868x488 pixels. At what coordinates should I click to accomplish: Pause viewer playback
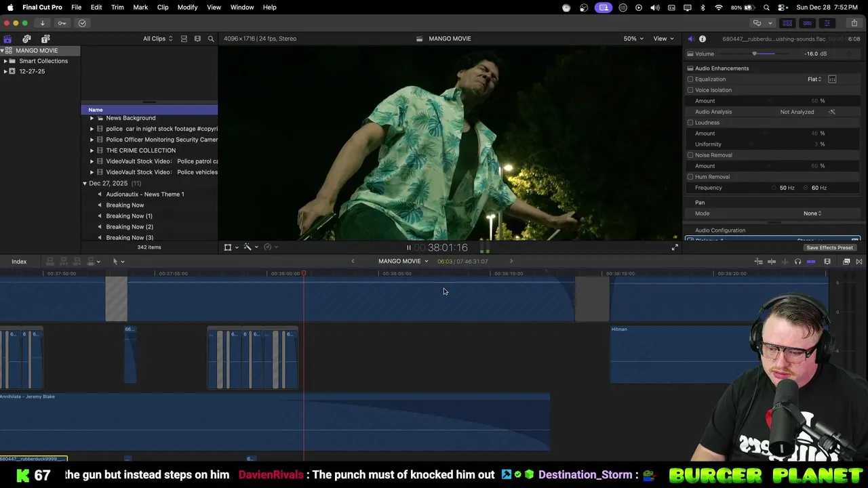point(408,247)
